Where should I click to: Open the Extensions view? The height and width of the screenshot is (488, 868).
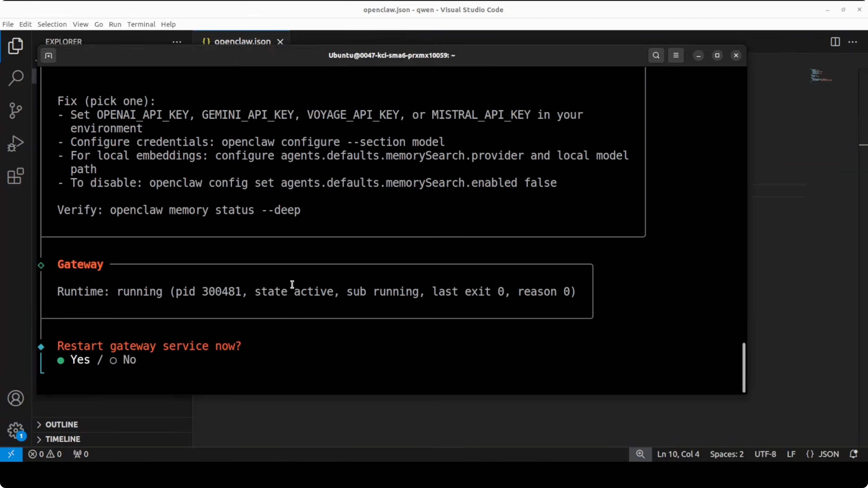16,176
